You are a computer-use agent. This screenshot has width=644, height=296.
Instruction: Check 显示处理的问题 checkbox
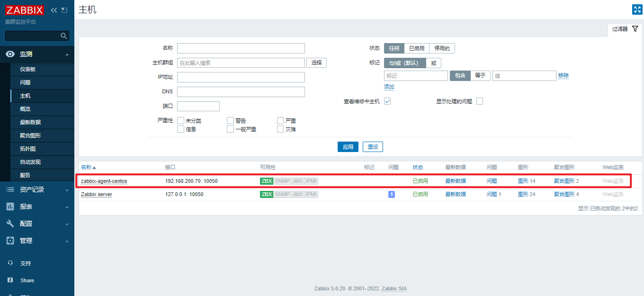(x=480, y=101)
